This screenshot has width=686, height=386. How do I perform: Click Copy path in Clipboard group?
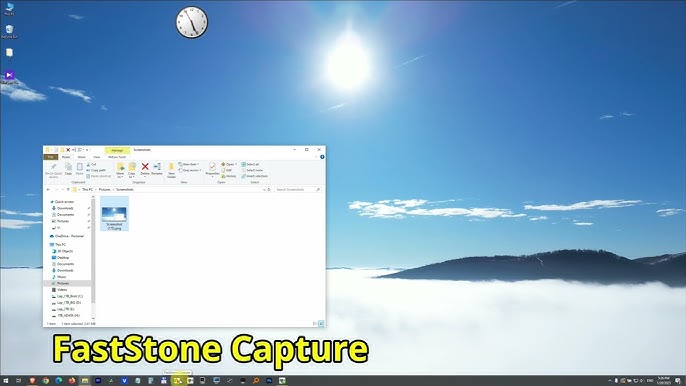(96, 170)
